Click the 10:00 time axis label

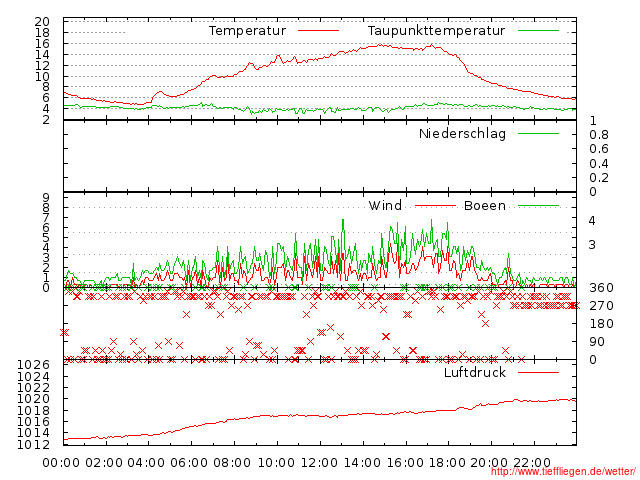coord(276,463)
